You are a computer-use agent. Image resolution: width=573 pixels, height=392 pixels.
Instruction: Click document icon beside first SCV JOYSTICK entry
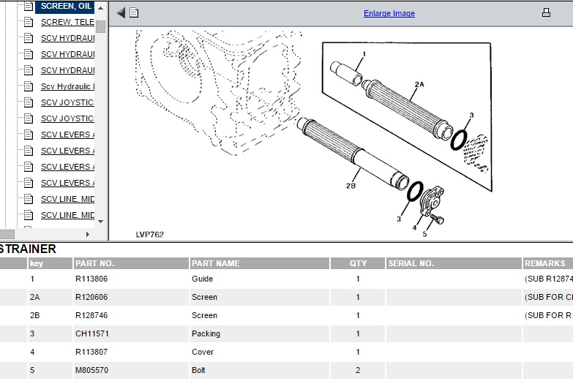pyautogui.click(x=29, y=102)
